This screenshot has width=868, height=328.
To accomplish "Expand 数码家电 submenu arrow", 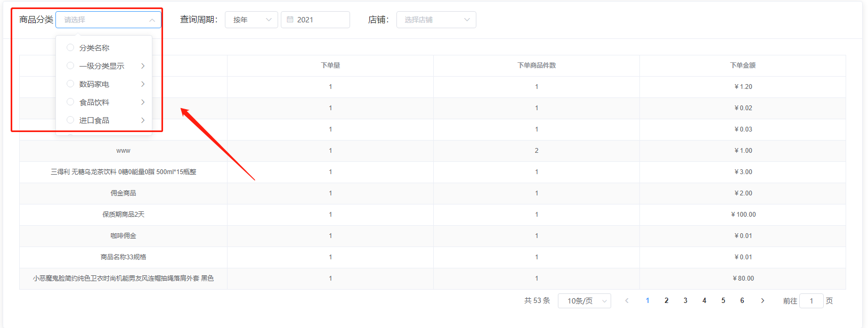I will 143,84.
